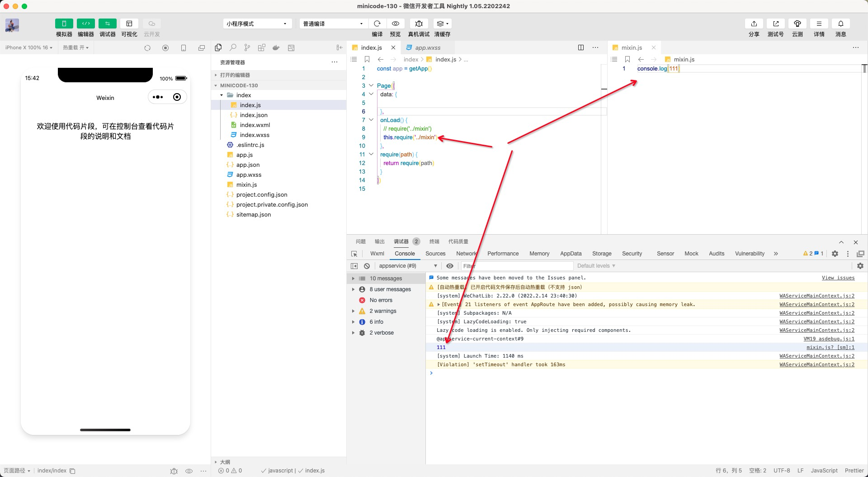Expand the 10 messages group
868x477 pixels.
pos(353,279)
